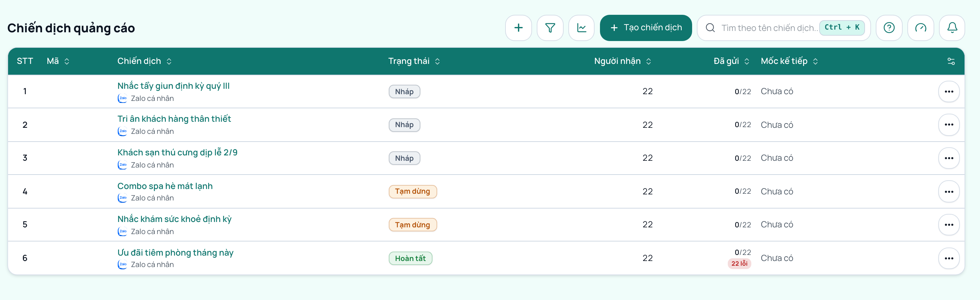Click Chưa có in Combo spa hè row
Image resolution: width=980 pixels, height=300 pixels.
click(x=777, y=191)
